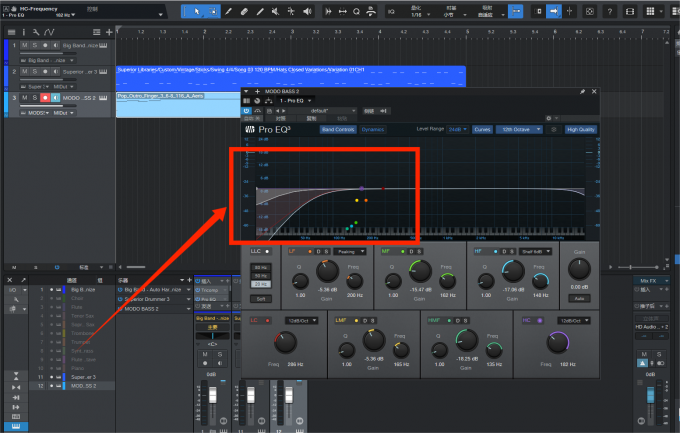Click the purple HC node on the EQ curve
This screenshot has width=680, height=433.
362,187
